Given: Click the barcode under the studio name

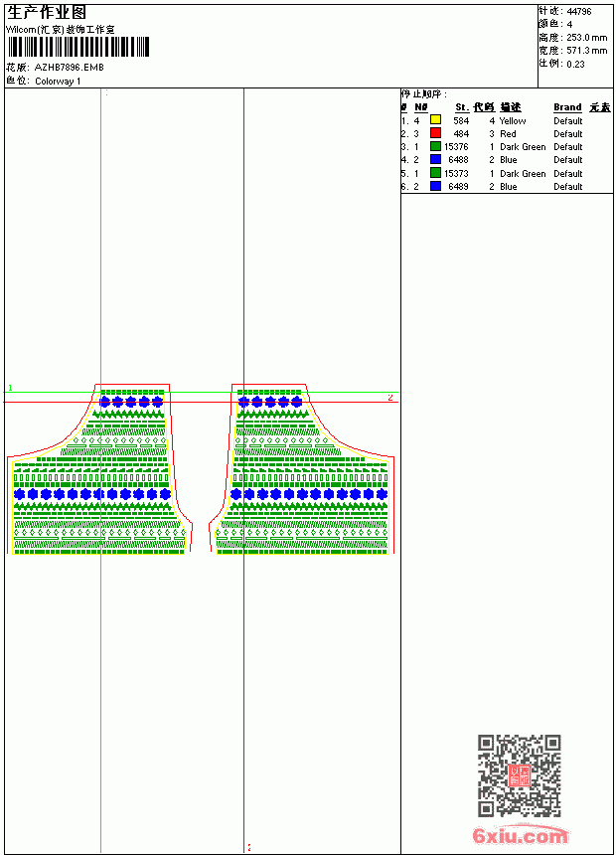Looking at the screenshot, I should tap(77, 47).
